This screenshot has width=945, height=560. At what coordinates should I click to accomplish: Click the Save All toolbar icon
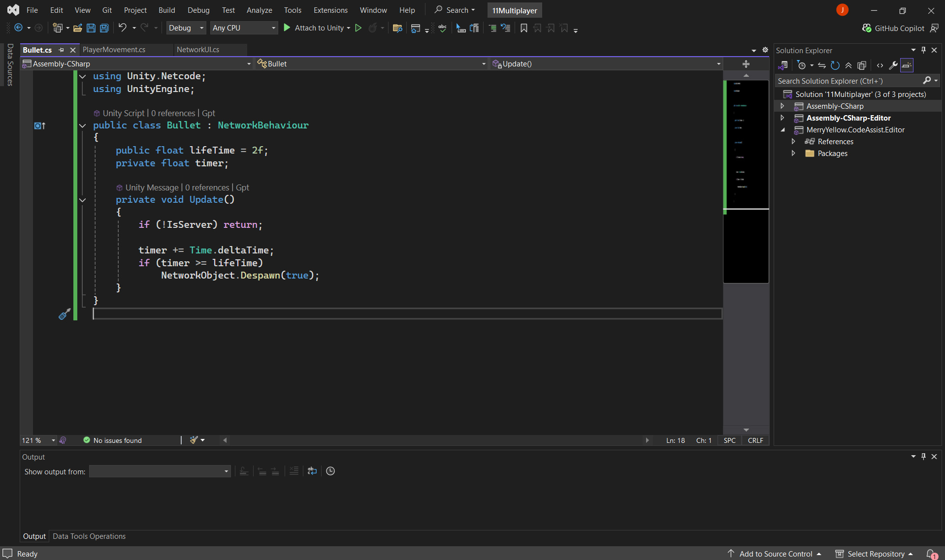(104, 28)
